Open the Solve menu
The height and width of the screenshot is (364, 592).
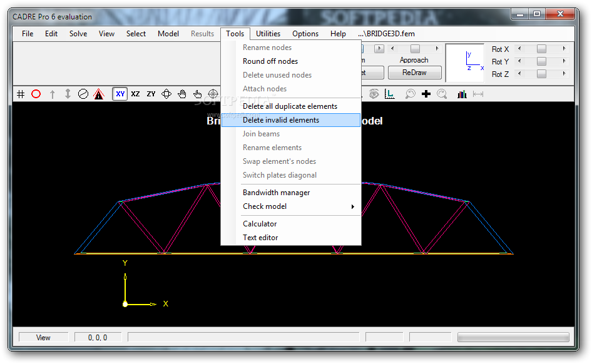[x=78, y=34]
